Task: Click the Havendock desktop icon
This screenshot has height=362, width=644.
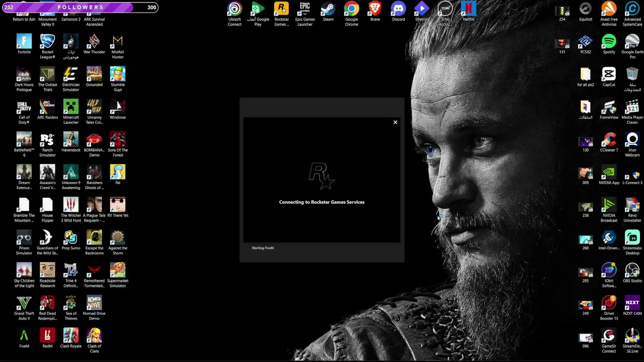Action: pos(71,142)
